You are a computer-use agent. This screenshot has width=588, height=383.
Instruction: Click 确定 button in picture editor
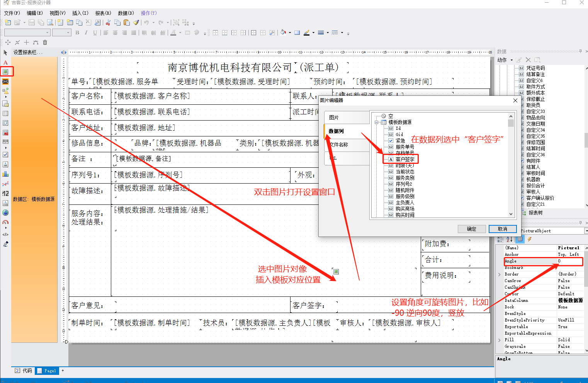(472, 229)
